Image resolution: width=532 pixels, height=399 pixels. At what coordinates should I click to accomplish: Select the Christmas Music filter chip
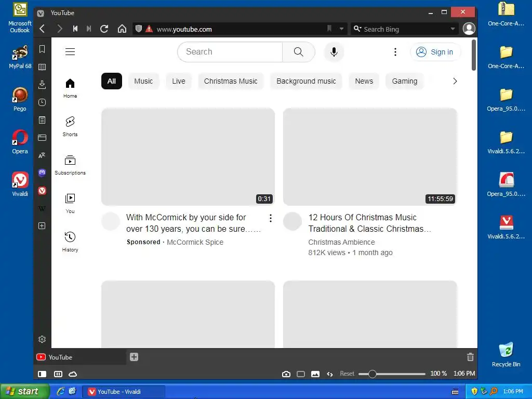coord(231,81)
